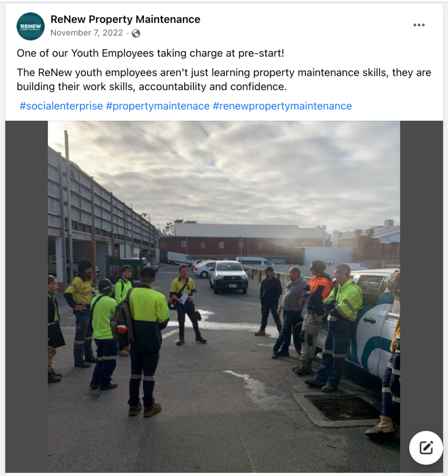The height and width of the screenshot is (476, 448).
Task: Click the storm drain grate in the photo
Action: pyautogui.click(x=338, y=407)
